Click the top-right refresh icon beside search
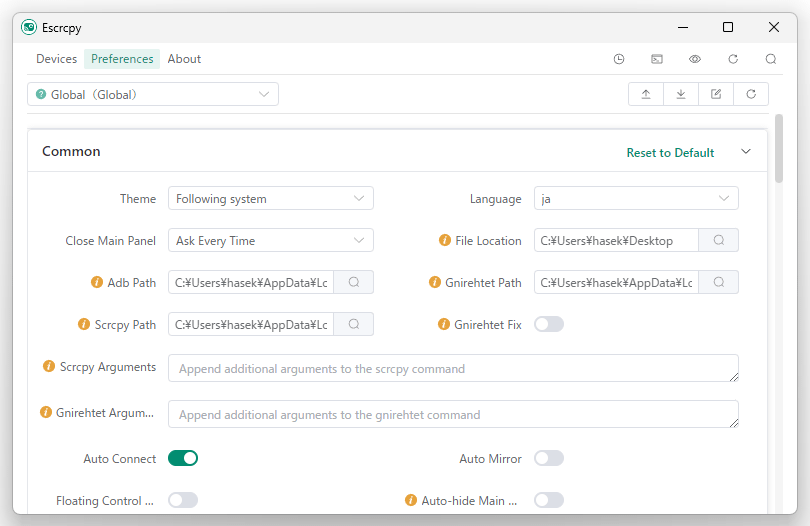 733,59
